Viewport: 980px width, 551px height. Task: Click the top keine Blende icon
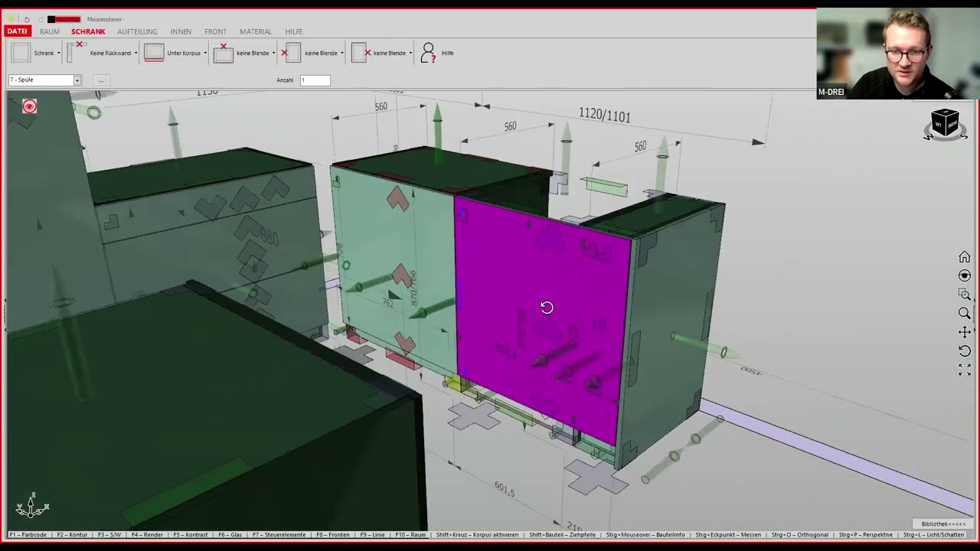(x=223, y=53)
